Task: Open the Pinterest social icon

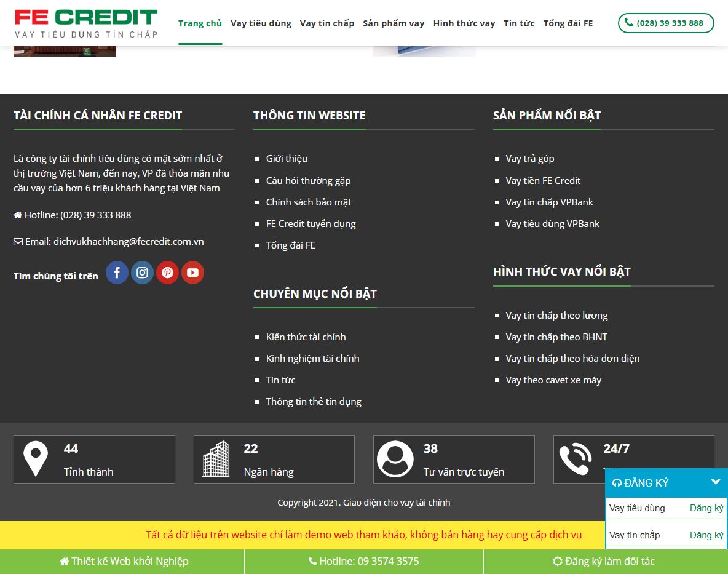Action: [x=168, y=273]
